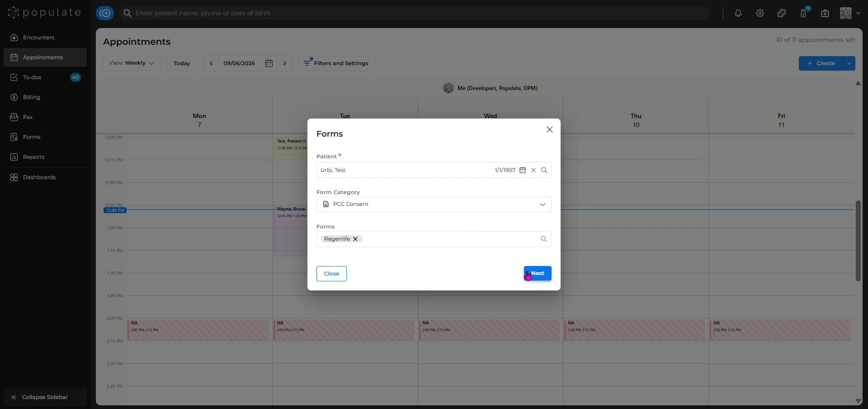This screenshot has width=868, height=409.
Task: Click the patient field search magnifier
Action: click(544, 170)
